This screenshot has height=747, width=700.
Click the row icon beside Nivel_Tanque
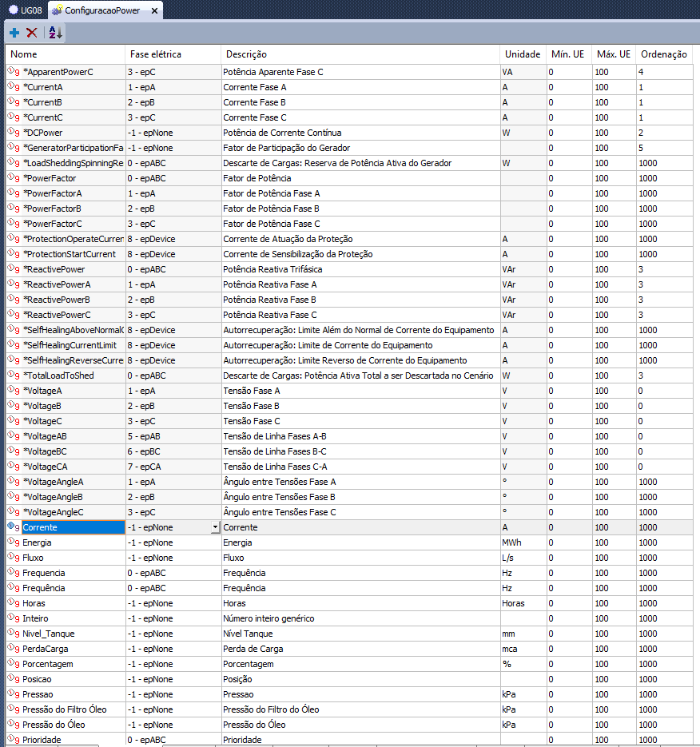14,634
